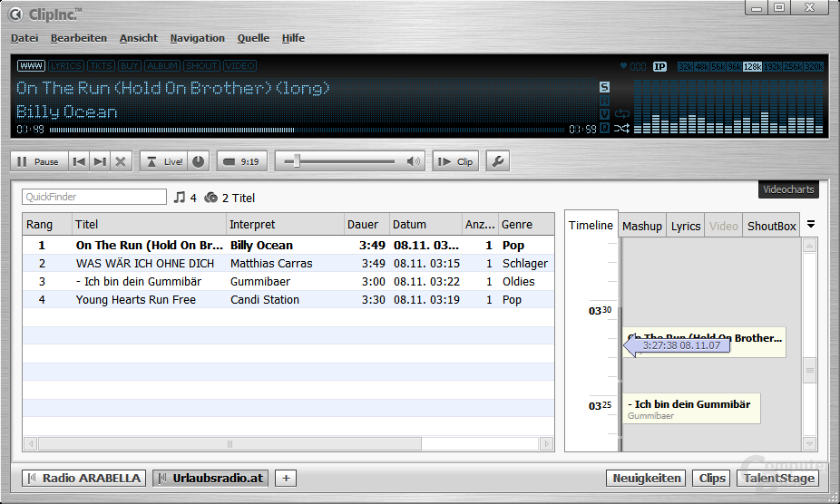Toggle the repeat loop icon
This screenshot has width=840, height=504.
(622, 114)
